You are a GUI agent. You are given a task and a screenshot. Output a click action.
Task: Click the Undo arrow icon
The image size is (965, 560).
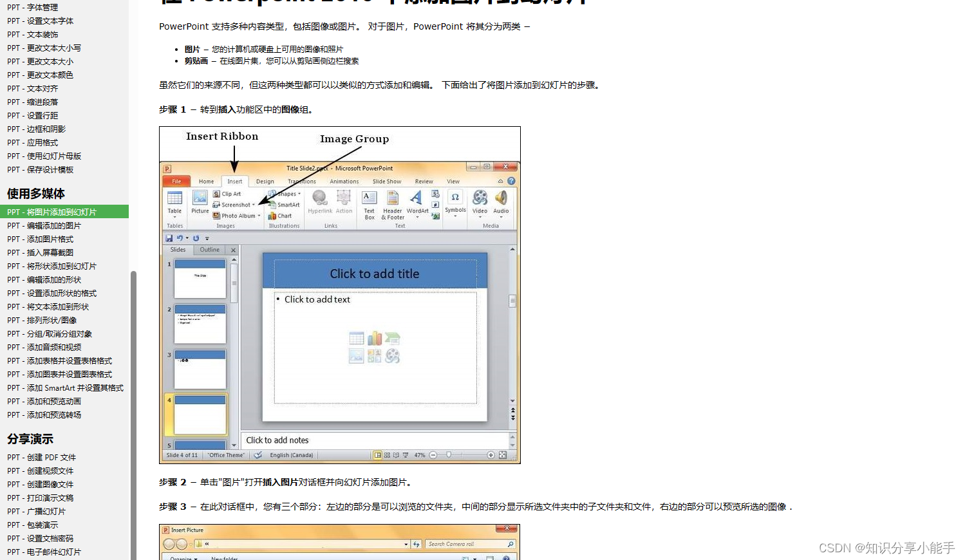coord(180,238)
